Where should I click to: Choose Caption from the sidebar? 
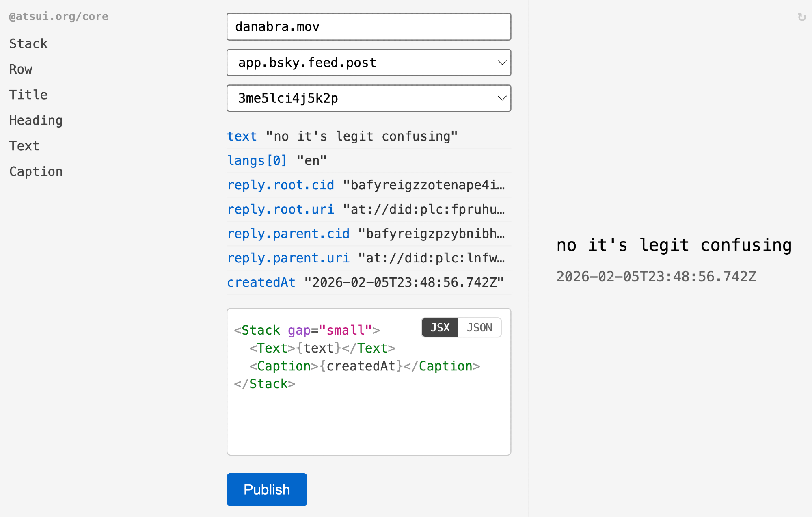36,171
